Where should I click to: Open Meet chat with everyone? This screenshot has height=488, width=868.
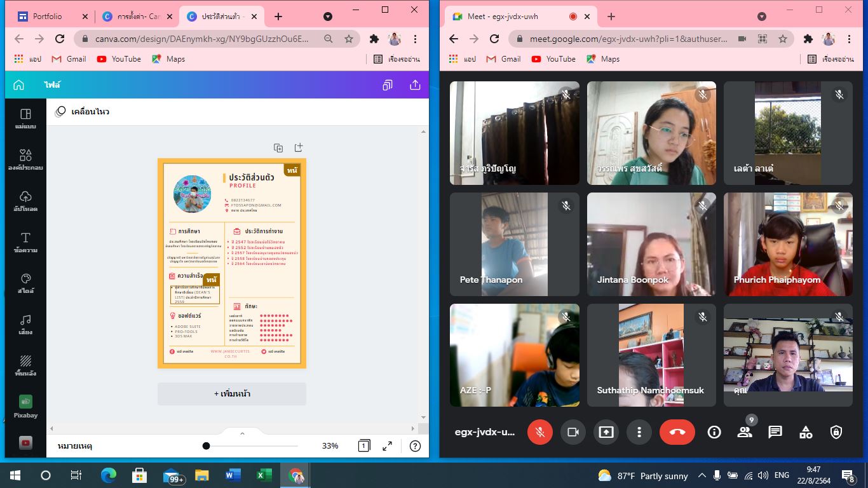775,432
